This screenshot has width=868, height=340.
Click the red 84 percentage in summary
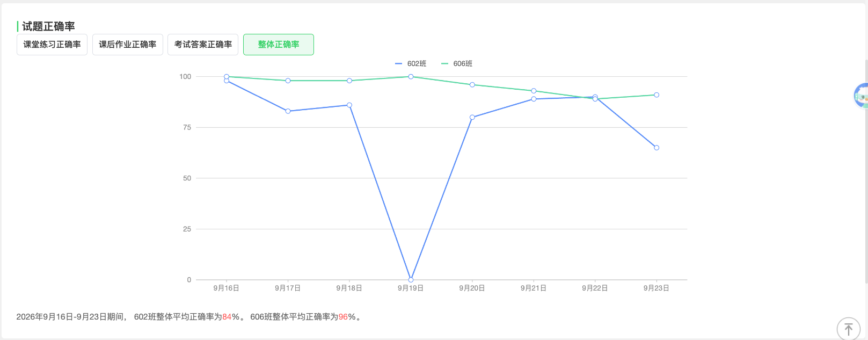pyautogui.click(x=227, y=317)
